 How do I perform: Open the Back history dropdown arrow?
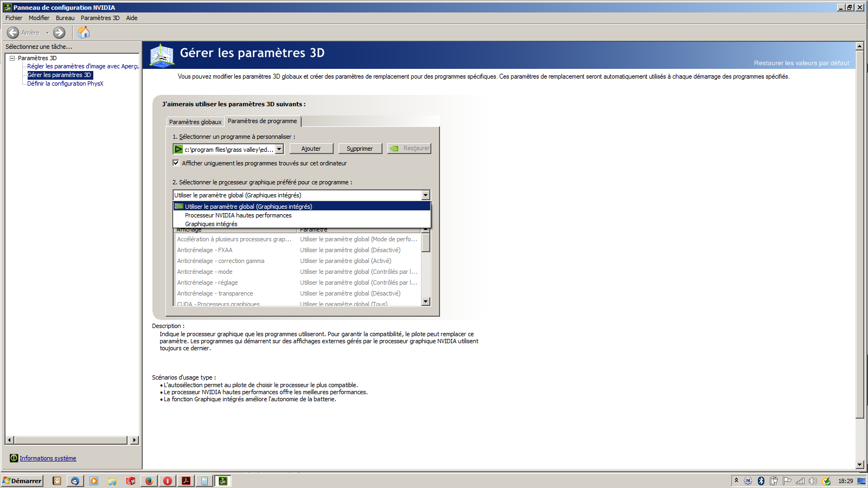click(x=47, y=33)
